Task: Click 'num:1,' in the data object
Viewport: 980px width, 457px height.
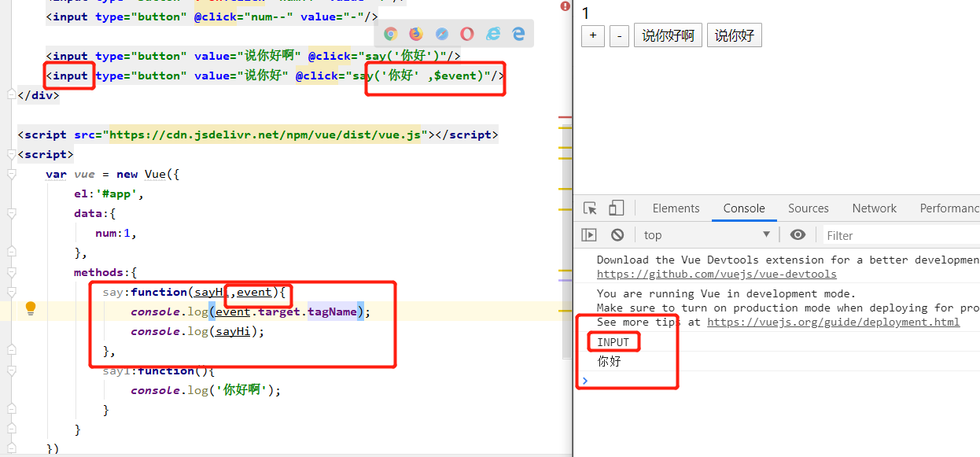Action: pos(116,233)
